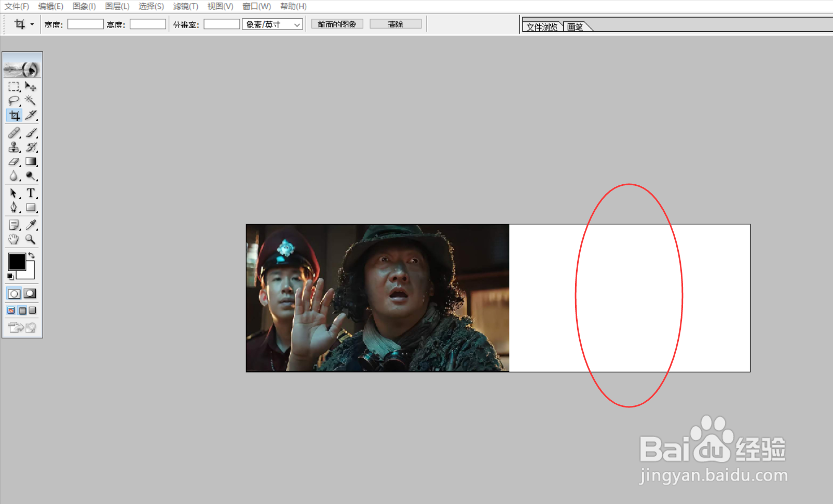This screenshot has height=504, width=833.
Task: Reset default foreground and background colors
Action: point(10,277)
